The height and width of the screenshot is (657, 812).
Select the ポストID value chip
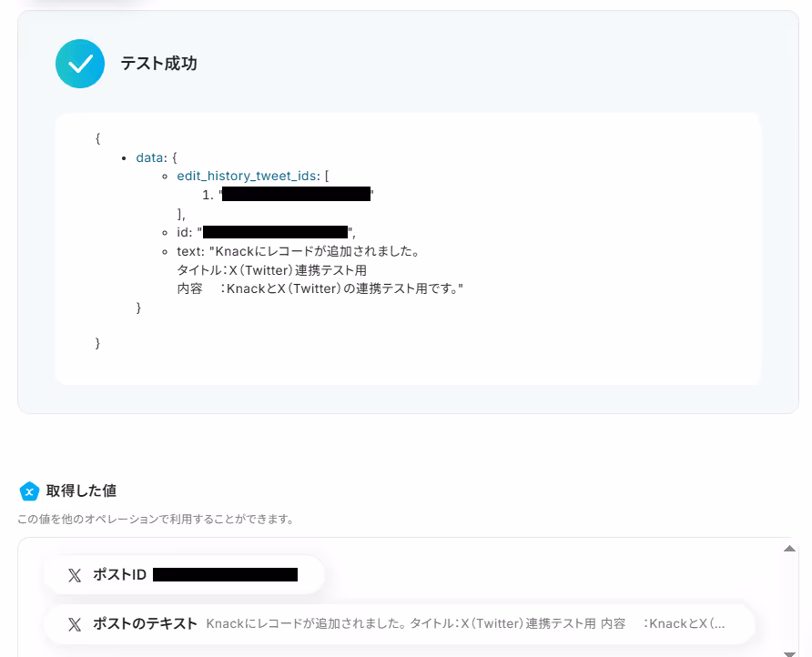[185, 575]
